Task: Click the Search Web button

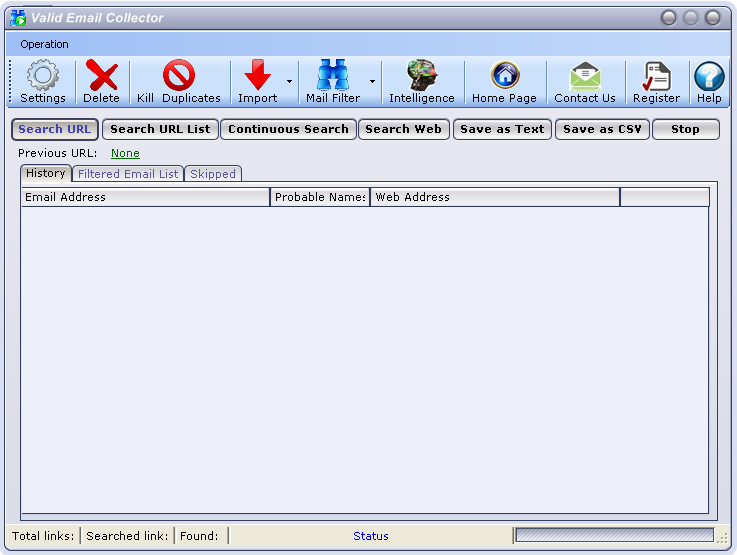Action: [x=404, y=129]
